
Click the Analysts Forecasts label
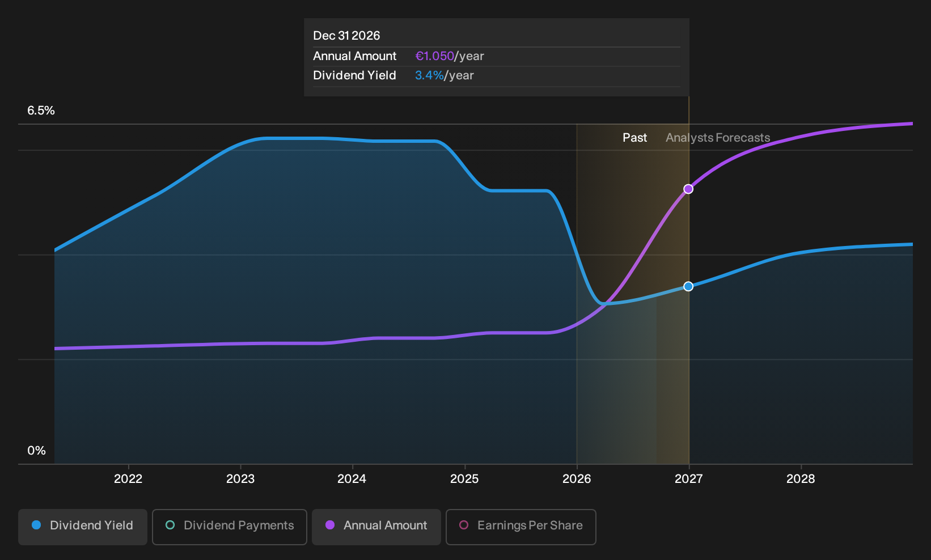point(718,138)
